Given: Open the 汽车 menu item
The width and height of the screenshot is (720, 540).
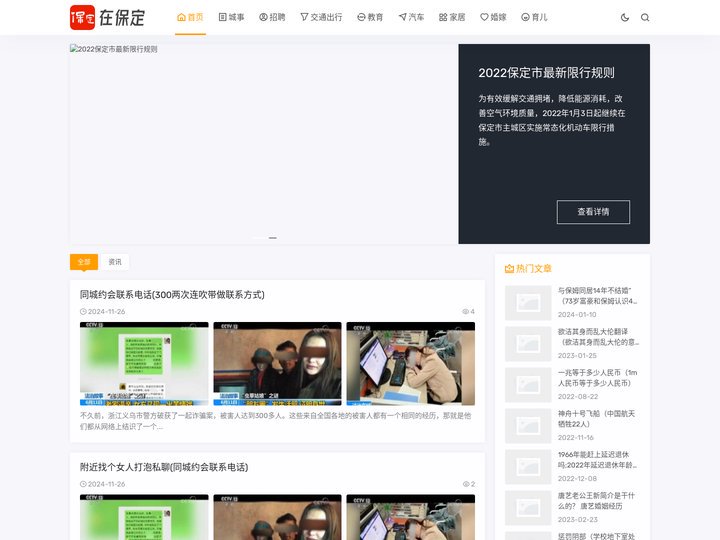Looking at the screenshot, I should [x=411, y=17].
